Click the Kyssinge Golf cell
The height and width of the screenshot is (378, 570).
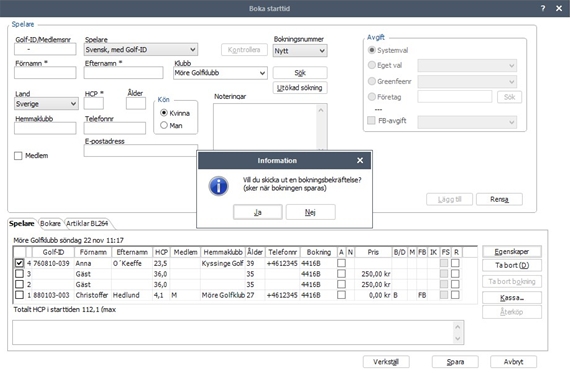(223, 263)
